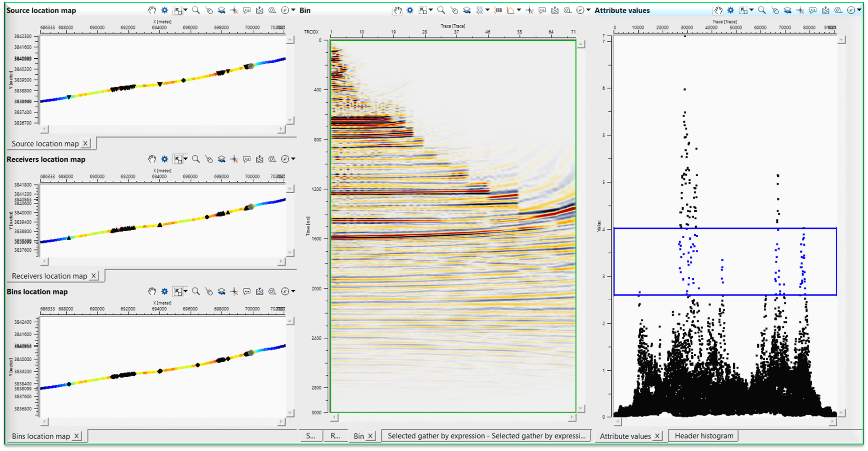Select the Pan tool in the Bin toolbar
The width and height of the screenshot is (868, 451).
(x=398, y=9)
